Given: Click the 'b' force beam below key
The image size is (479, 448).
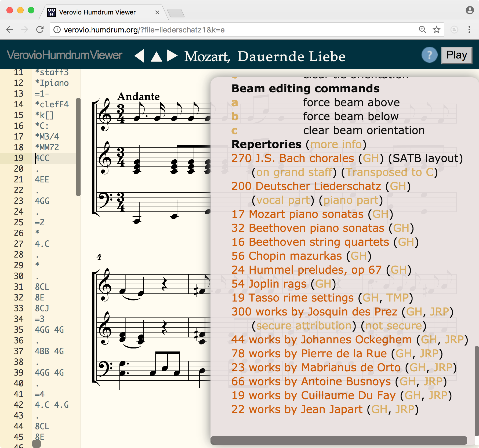Looking at the screenshot, I should (235, 116).
